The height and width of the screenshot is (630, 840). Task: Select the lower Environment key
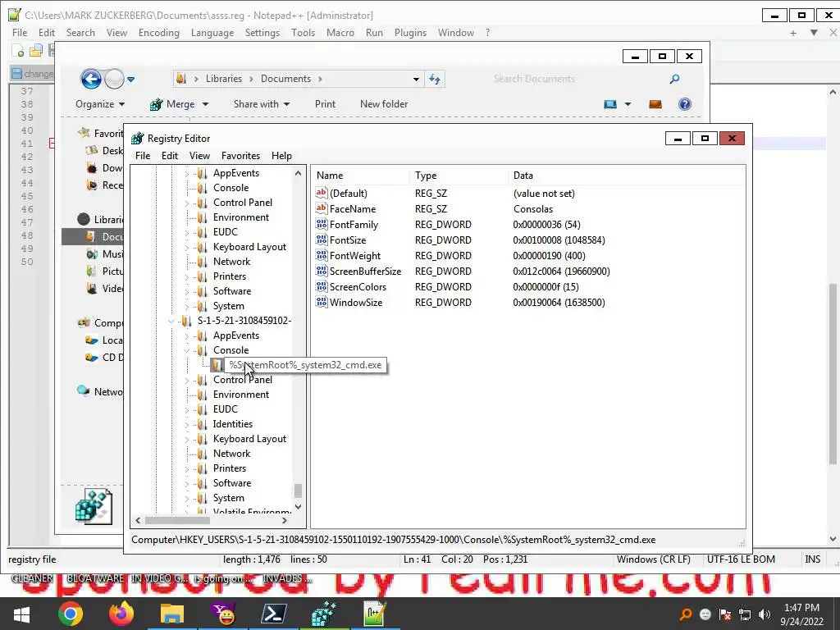(241, 395)
